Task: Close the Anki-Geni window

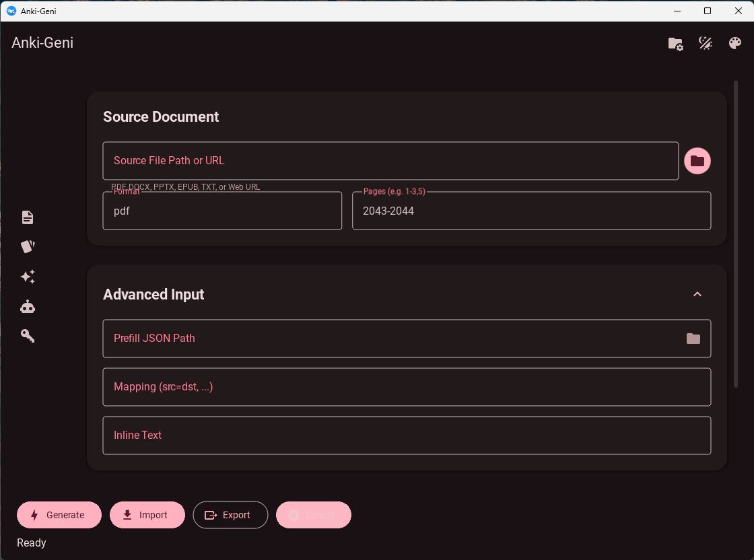Action: coord(738,11)
